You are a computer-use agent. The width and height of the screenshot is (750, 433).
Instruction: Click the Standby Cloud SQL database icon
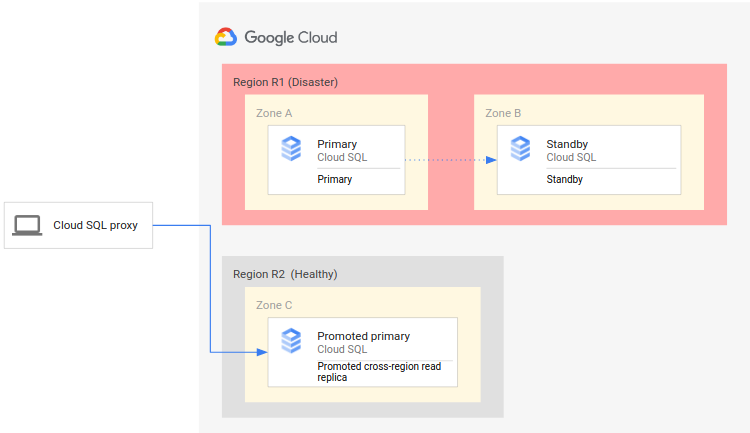520,148
